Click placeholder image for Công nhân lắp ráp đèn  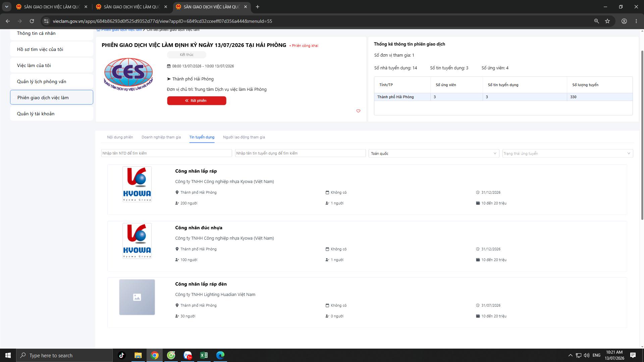[x=137, y=297]
